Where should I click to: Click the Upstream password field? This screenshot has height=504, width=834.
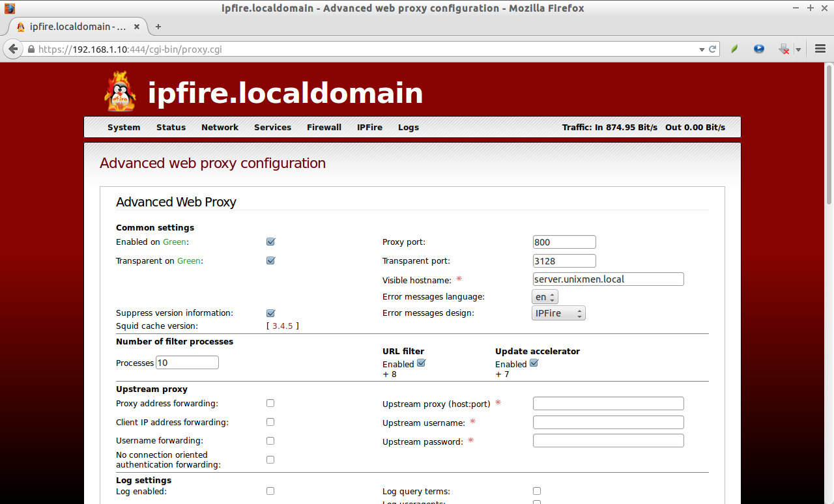(609, 441)
